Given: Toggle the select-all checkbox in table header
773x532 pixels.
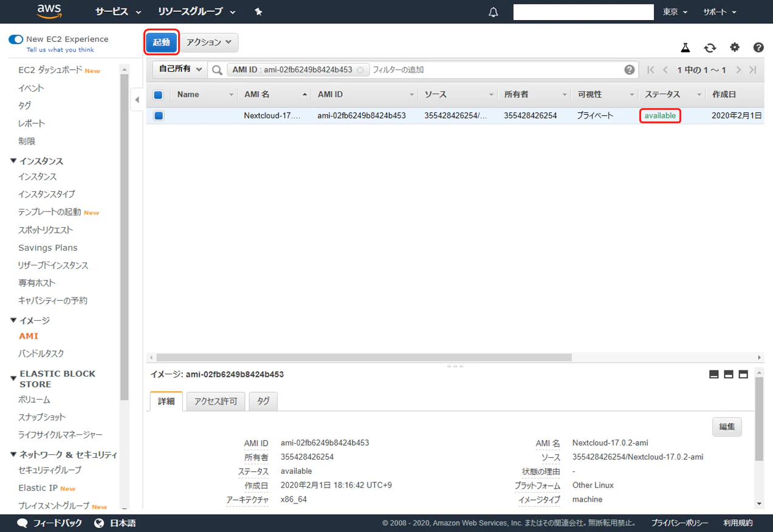Looking at the screenshot, I should coord(159,95).
